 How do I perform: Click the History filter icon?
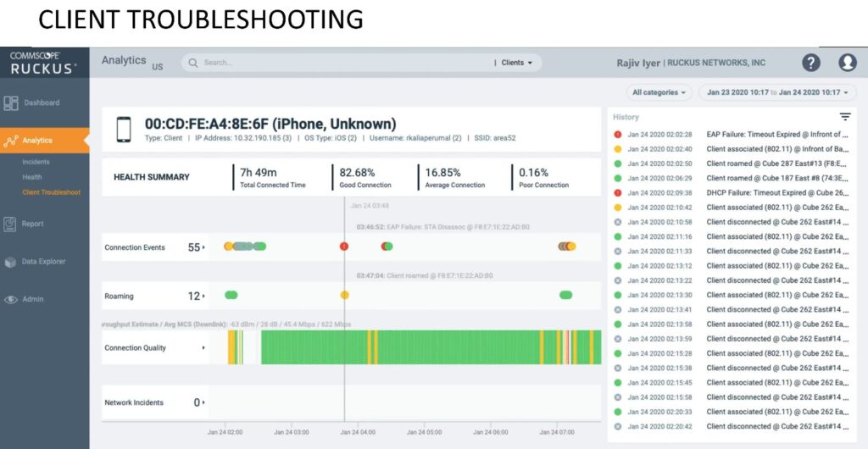click(x=845, y=117)
